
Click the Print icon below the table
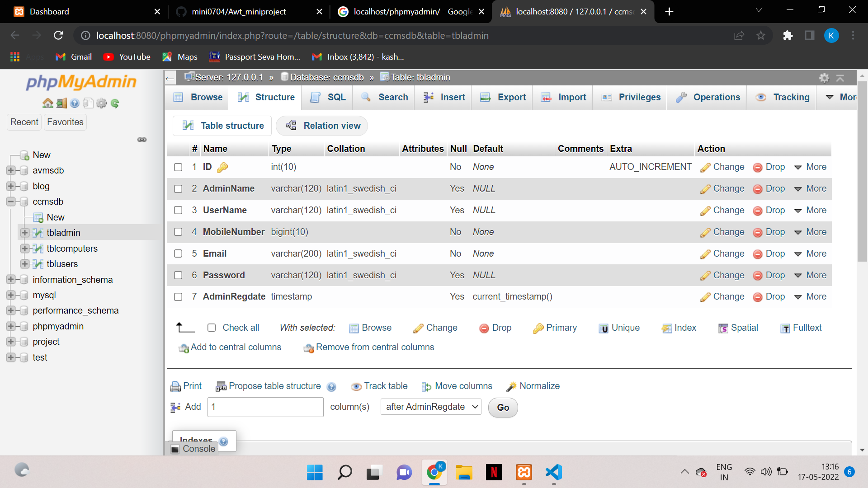click(175, 386)
